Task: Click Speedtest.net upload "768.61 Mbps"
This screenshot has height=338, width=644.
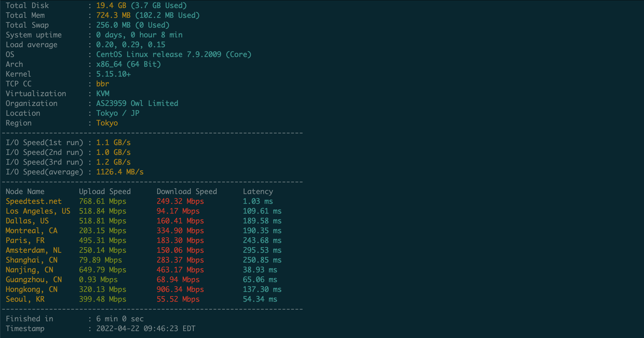Action: (x=103, y=201)
